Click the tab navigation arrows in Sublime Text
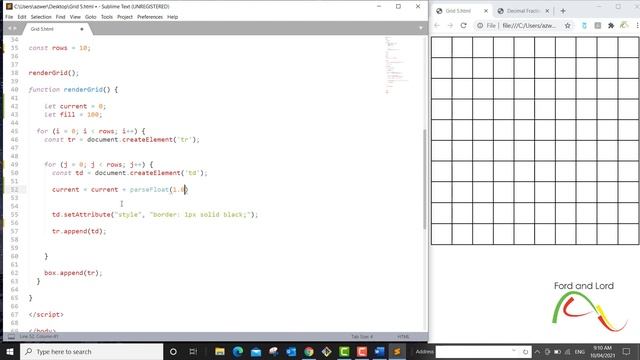This screenshot has height=360, width=640. (x=12, y=29)
